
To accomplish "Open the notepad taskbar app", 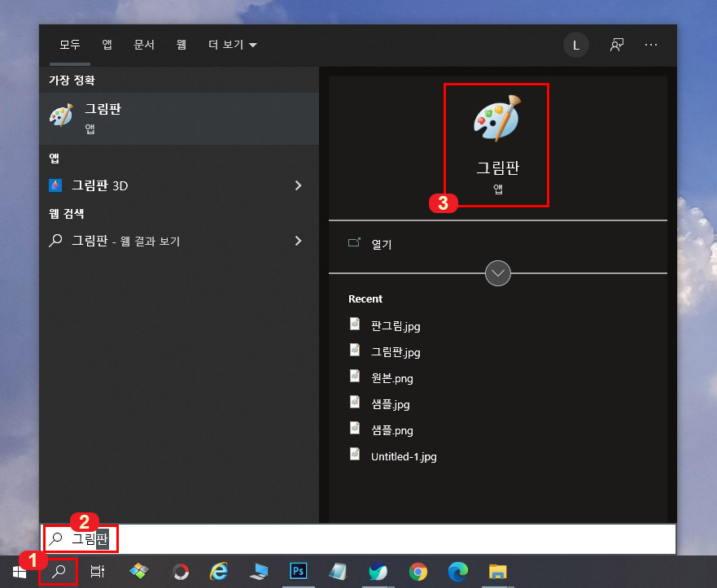I will 338,571.
